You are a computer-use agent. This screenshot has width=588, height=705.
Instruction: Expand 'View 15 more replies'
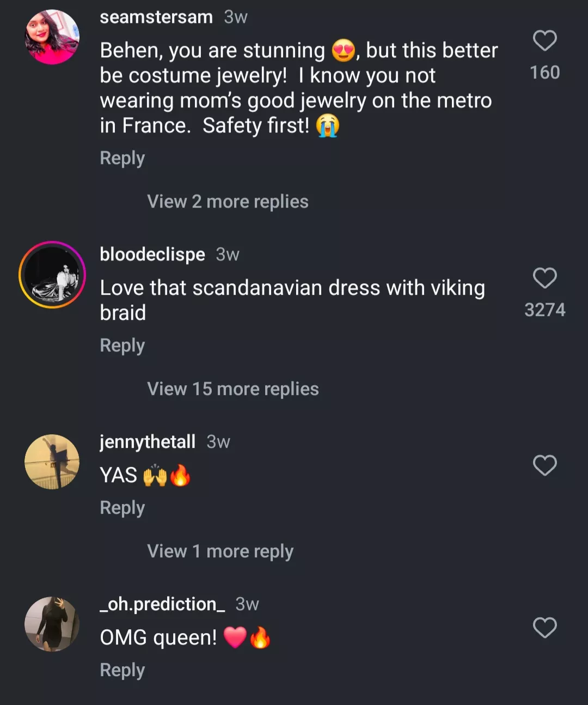click(232, 389)
